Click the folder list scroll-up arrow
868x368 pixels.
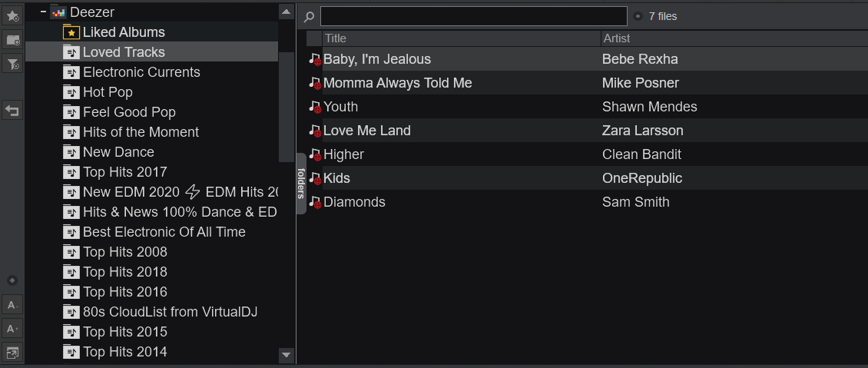(x=287, y=12)
